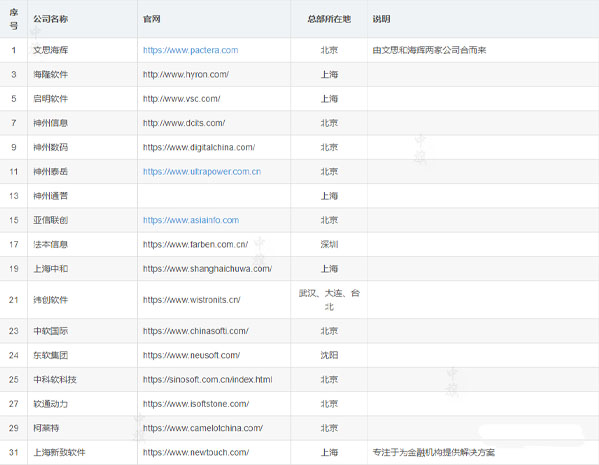This screenshot has width=599, height=465.
Task: Select company name 上海新致软件
Action: coord(59,452)
